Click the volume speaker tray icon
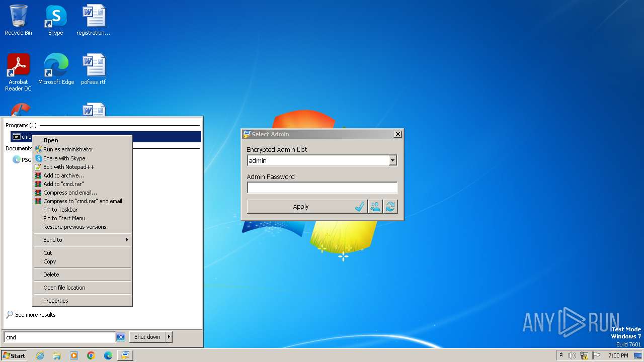The height and width of the screenshot is (362, 644). point(572,355)
